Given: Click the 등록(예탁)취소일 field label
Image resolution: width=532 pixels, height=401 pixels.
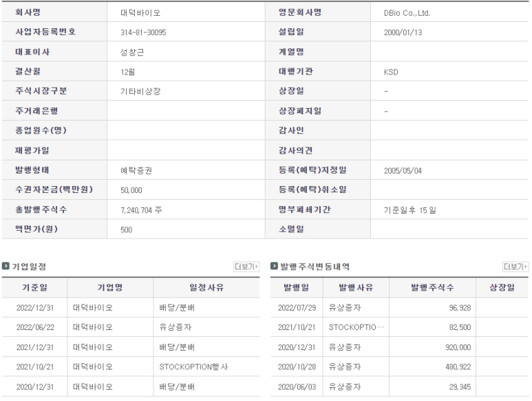Looking at the screenshot, I should (312, 189).
